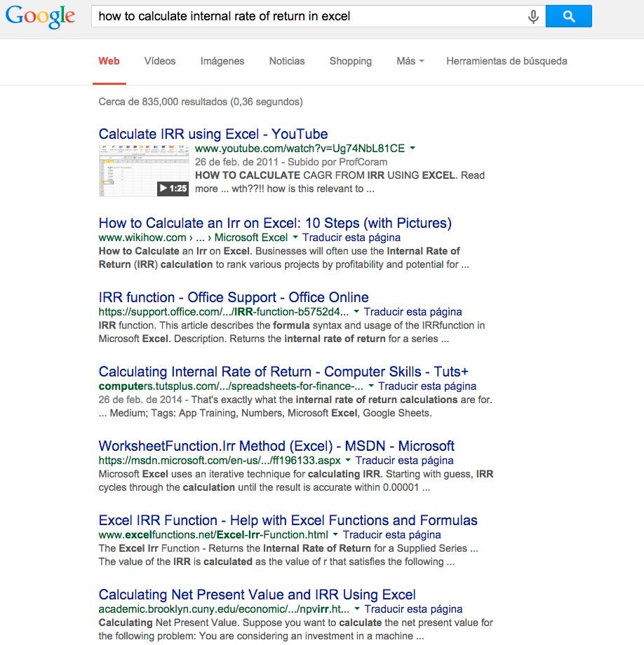Open Calculating Net Present Value and IRR result
Viewport: 644px width, 645px height.
257,595
